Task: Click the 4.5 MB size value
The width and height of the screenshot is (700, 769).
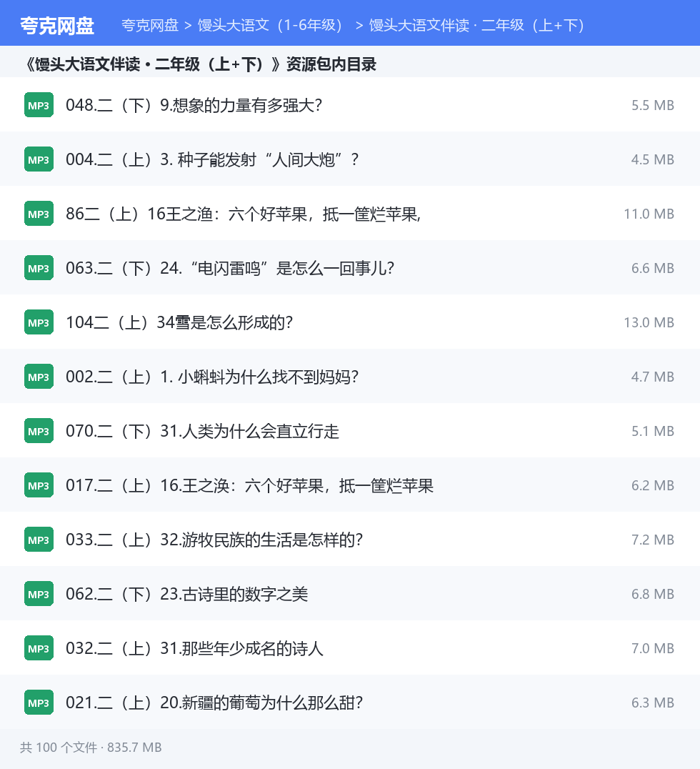Action: (652, 159)
